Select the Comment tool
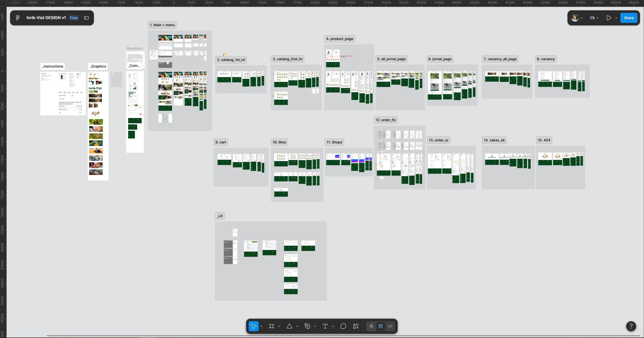The image size is (644, 338). pyautogui.click(x=343, y=326)
